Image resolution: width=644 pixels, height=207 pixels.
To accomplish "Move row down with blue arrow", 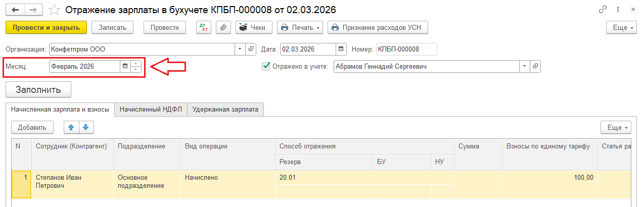I will click(x=86, y=128).
